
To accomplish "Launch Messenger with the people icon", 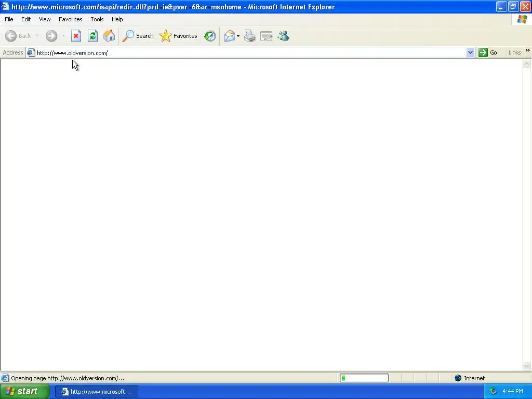I will [283, 36].
